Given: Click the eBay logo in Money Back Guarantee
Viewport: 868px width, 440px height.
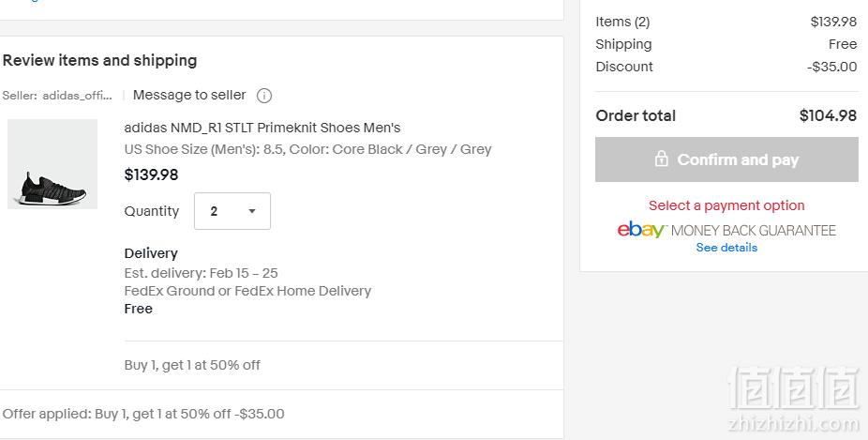Looking at the screenshot, I should pos(641,230).
